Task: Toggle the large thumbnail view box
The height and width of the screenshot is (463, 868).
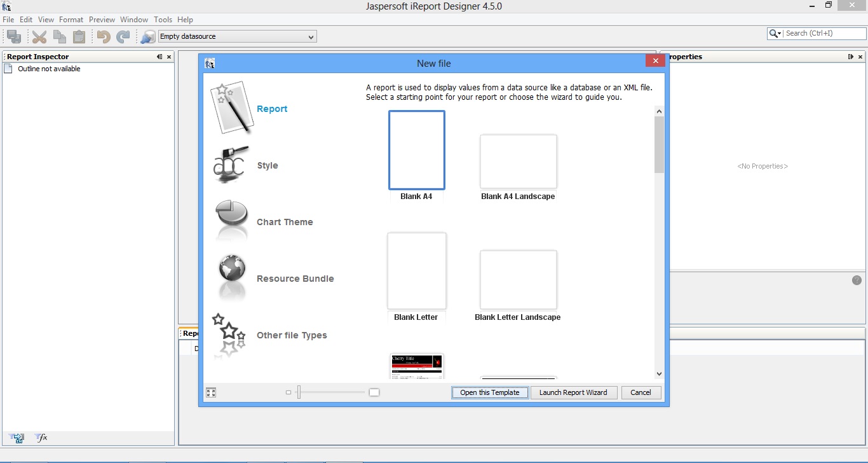Action: tap(374, 392)
